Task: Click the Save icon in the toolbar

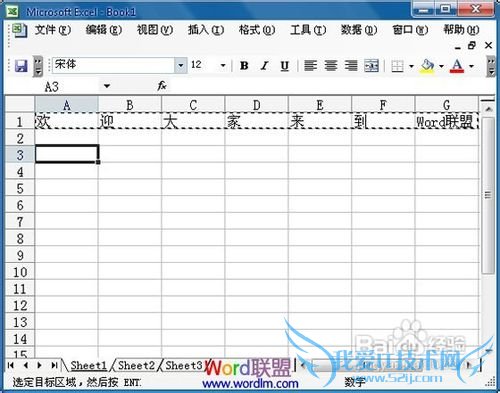Action: [x=21, y=66]
